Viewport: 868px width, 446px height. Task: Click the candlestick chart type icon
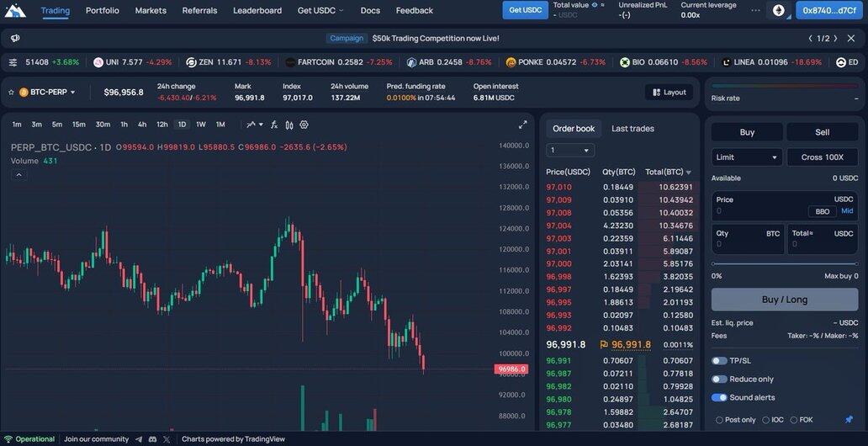288,125
